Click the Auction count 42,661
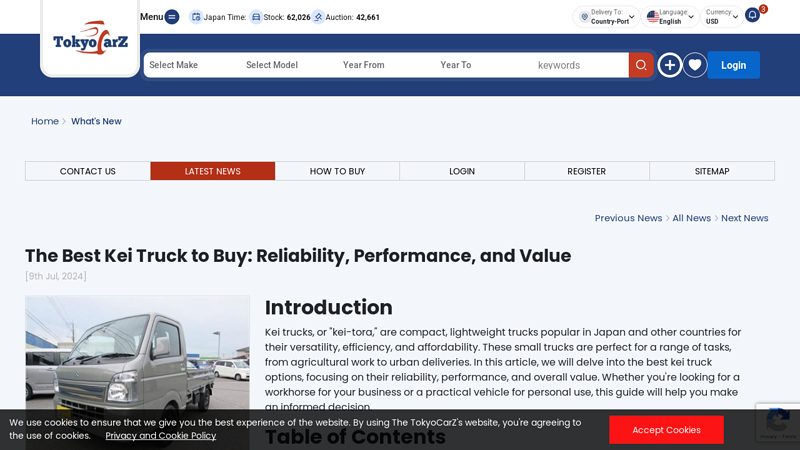The width and height of the screenshot is (800, 450). 368,17
